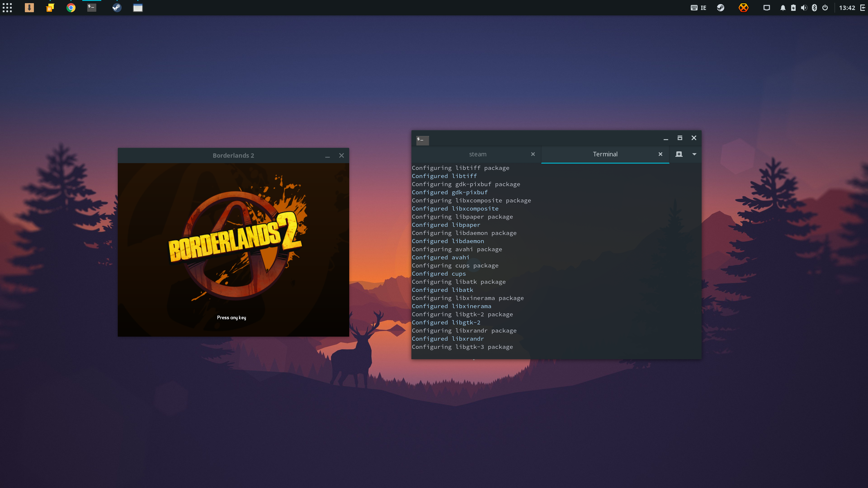Click 'Configuring libxinerama package' line

point(468,298)
